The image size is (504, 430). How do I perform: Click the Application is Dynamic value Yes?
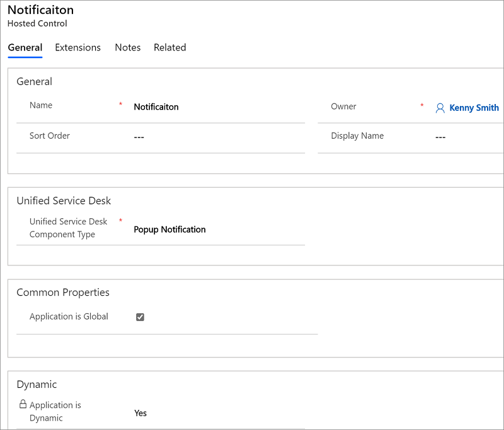[140, 413]
